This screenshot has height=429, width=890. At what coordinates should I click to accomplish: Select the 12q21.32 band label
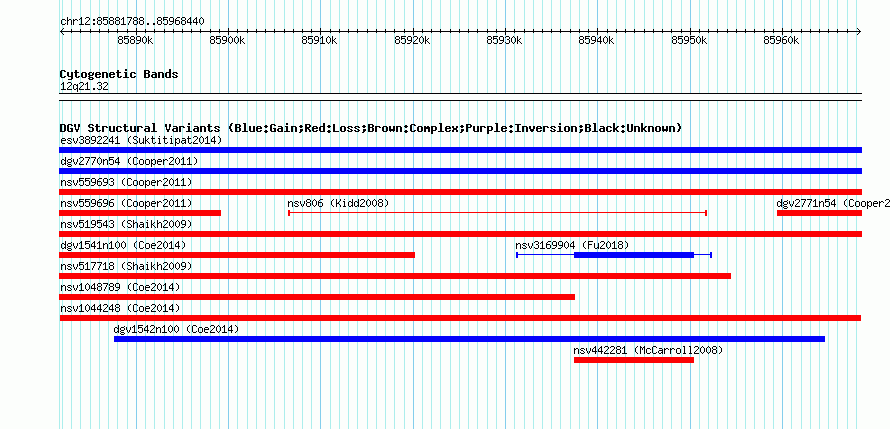point(84,87)
